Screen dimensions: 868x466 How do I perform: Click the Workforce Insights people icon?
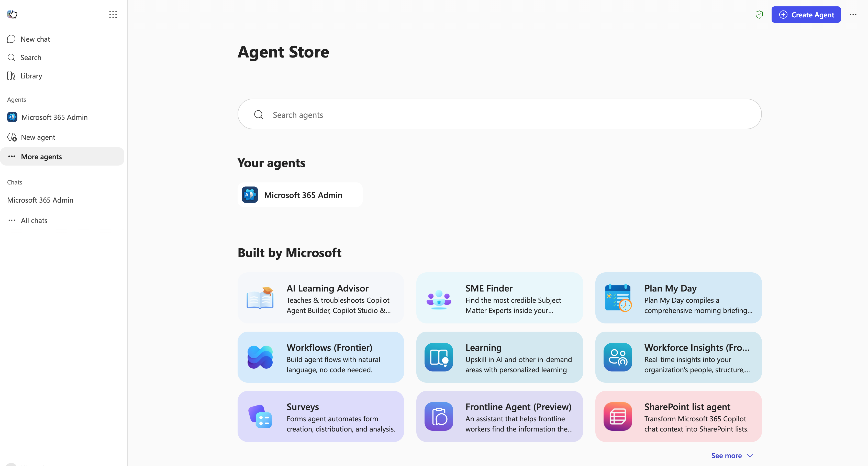click(618, 357)
